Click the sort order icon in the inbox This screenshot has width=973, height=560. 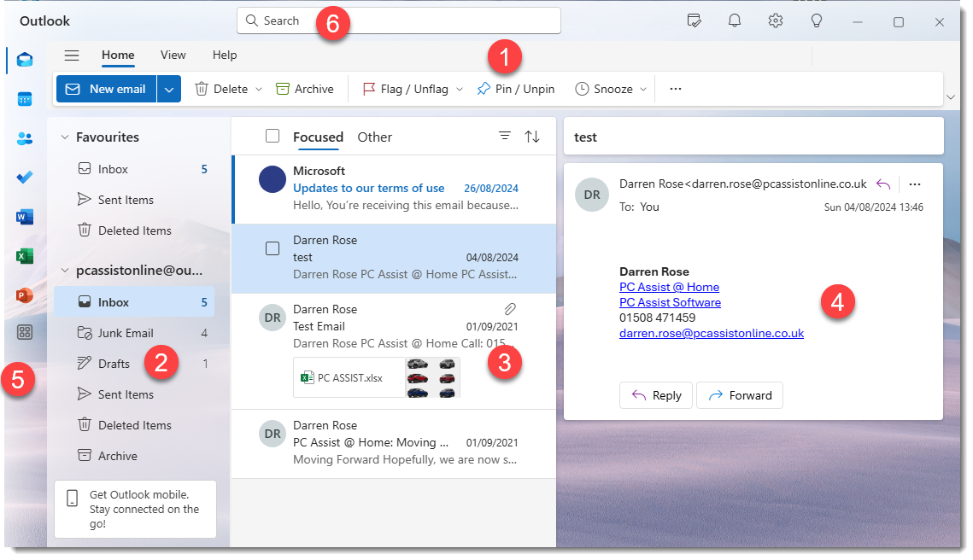point(530,135)
